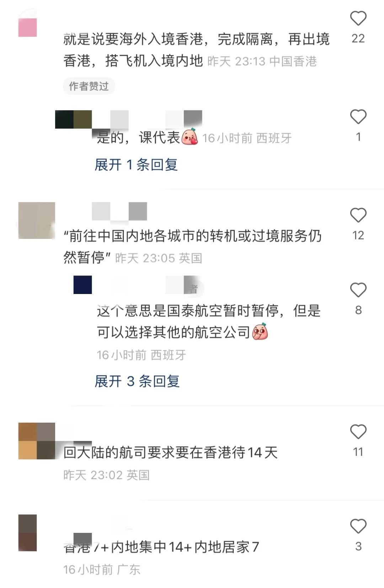
Task: Expand '展开 3 条回复' replies
Action: click(137, 381)
